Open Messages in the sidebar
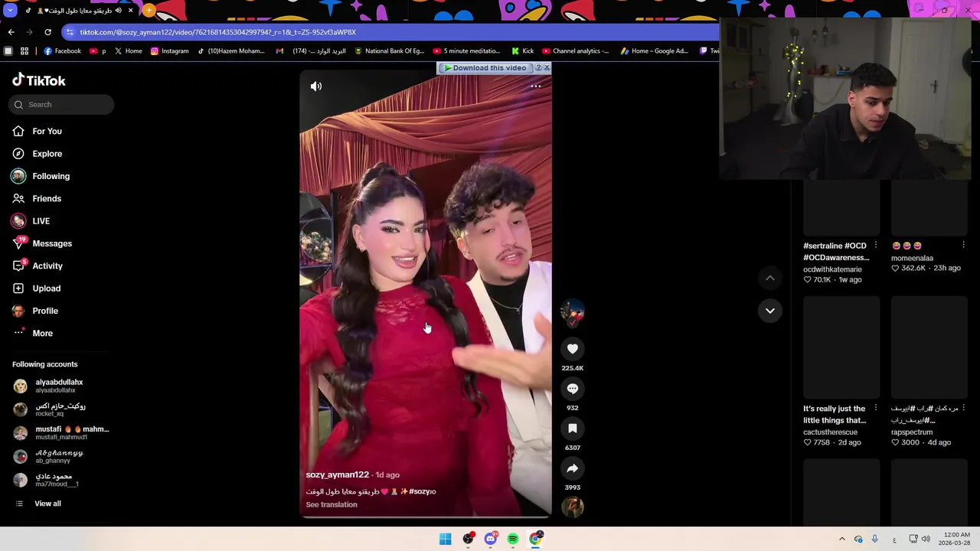Screen dimensions: 980x551 [52, 243]
